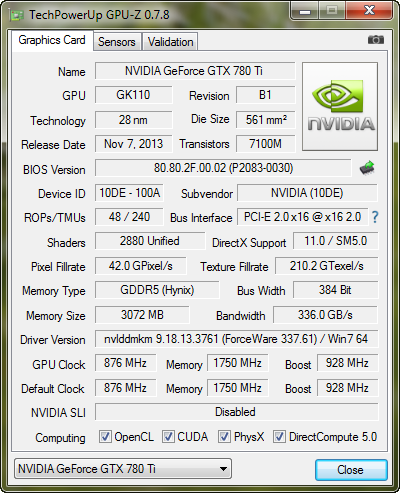
Task: Click the GPU Clock row Boost 928 MHz
Action: [348, 363]
